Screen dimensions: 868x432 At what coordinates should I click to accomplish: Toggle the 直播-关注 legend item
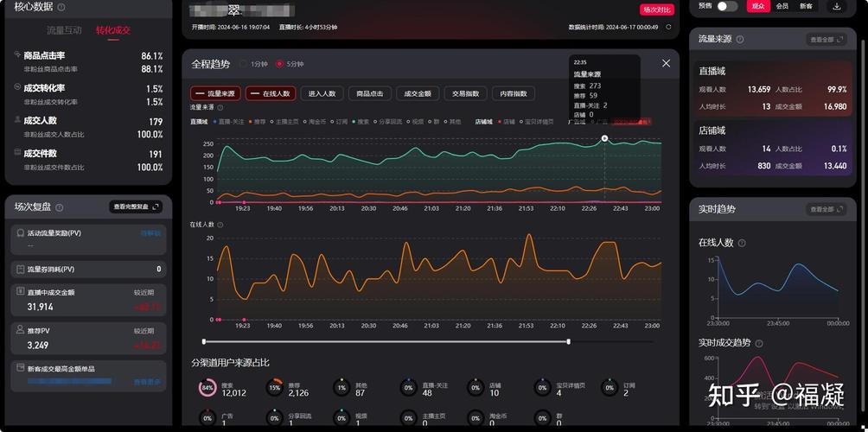coord(228,122)
